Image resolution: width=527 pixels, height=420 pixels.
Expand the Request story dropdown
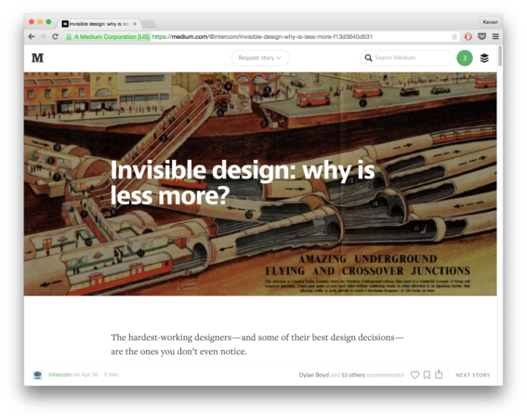pyautogui.click(x=260, y=58)
